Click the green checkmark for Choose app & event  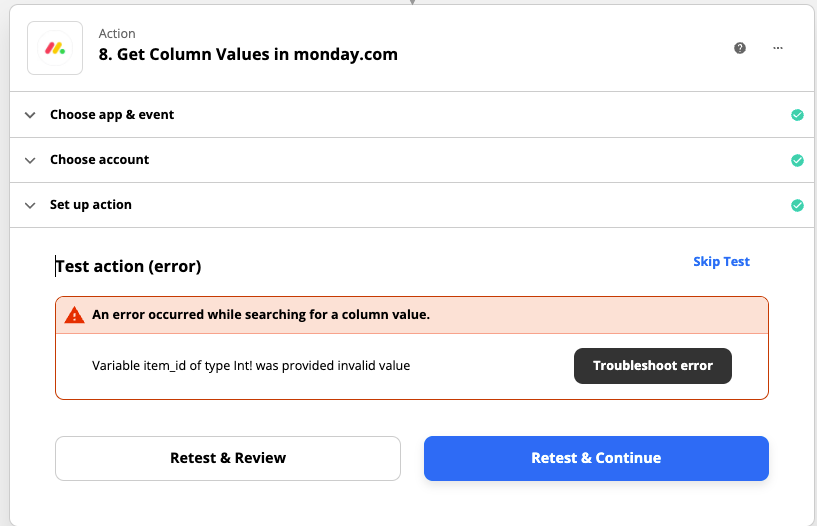[x=797, y=115]
